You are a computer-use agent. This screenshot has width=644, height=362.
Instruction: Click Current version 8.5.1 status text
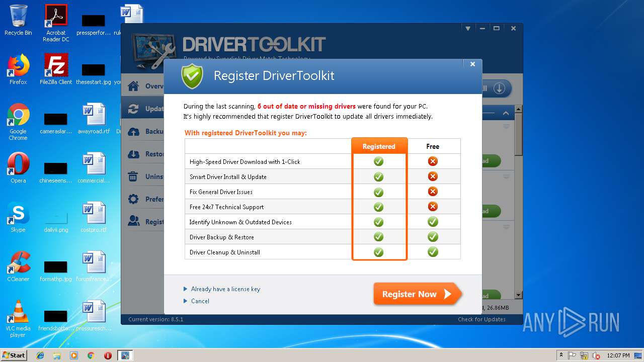click(x=156, y=319)
